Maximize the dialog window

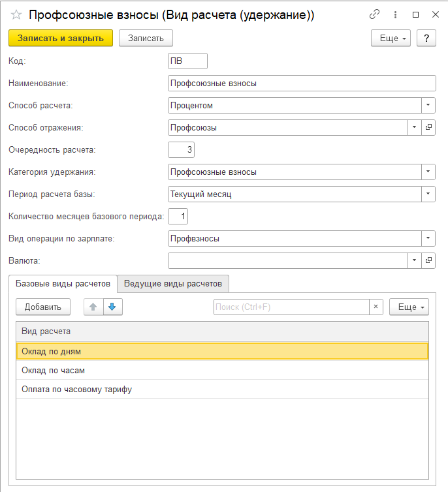point(415,15)
